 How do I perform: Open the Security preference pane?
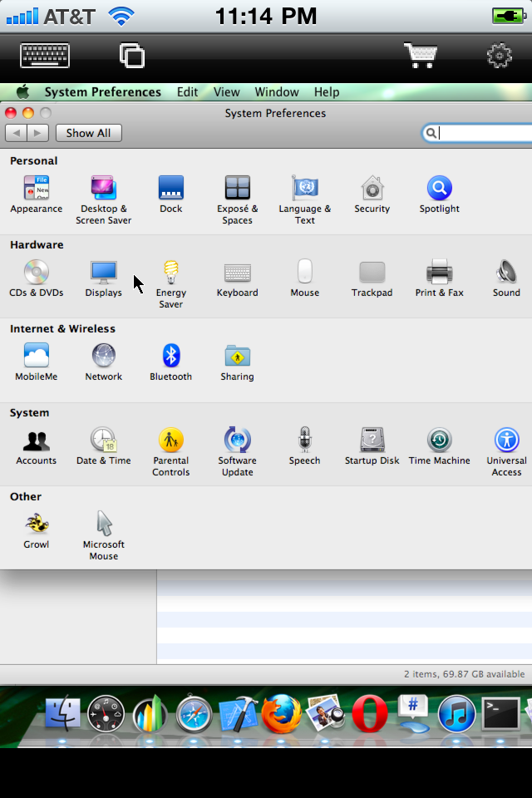[x=372, y=195]
